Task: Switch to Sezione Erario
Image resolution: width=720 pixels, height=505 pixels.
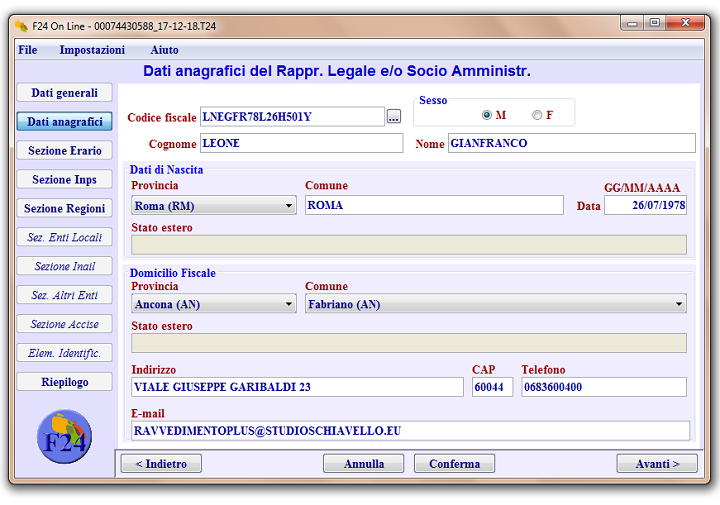Action: (65, 151)
